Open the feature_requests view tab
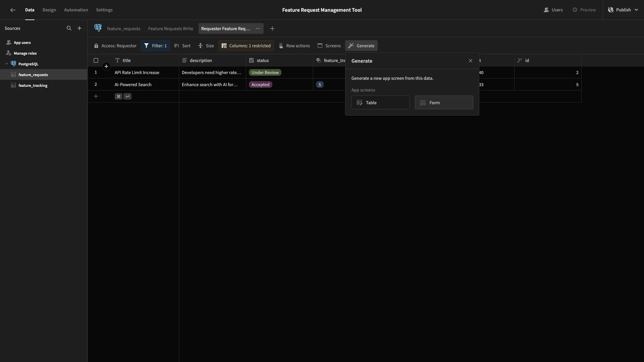 pyautogui.click(x=123, y=29)
